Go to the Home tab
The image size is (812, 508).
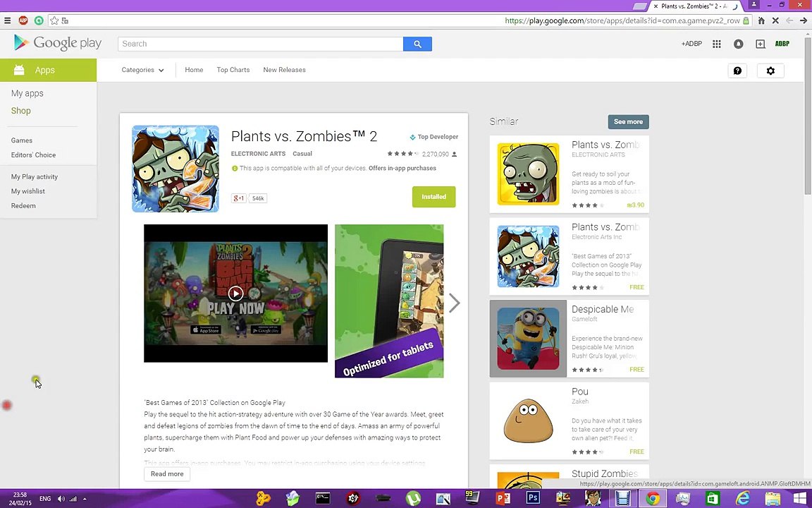[x=195, y=70]
